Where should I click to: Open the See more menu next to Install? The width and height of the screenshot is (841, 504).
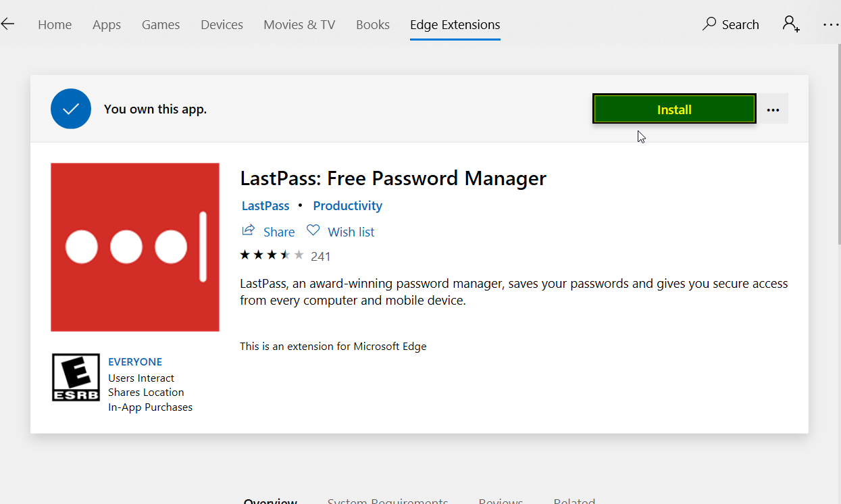pyautogui.click(x=773, y=109)
